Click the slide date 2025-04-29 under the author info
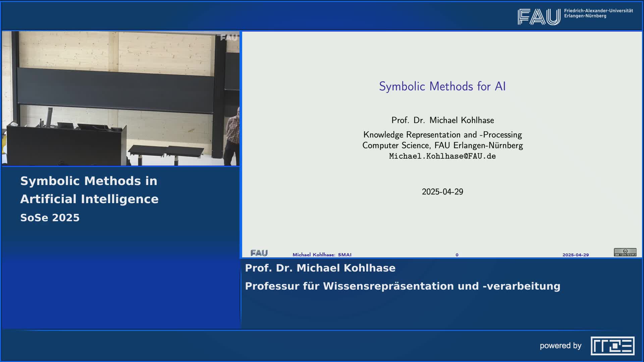The image size is (644, 362). [x=442, y=192]
